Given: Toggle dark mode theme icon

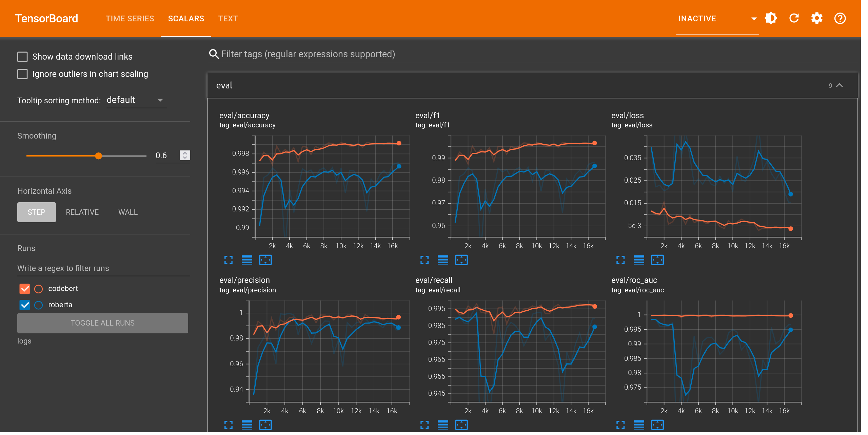Looking at the screenshot, I should [771, 18].
